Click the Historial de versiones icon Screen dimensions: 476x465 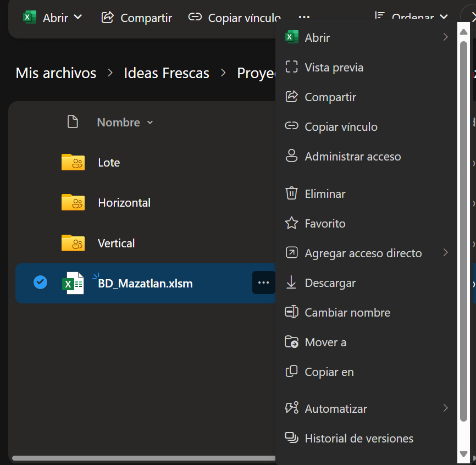pyautogui.click(x=291, y=438)
